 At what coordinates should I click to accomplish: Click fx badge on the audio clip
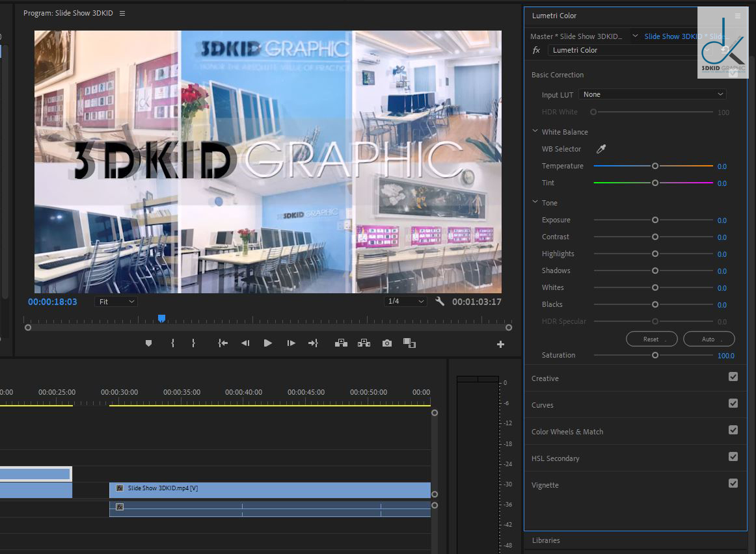[120, 507]
